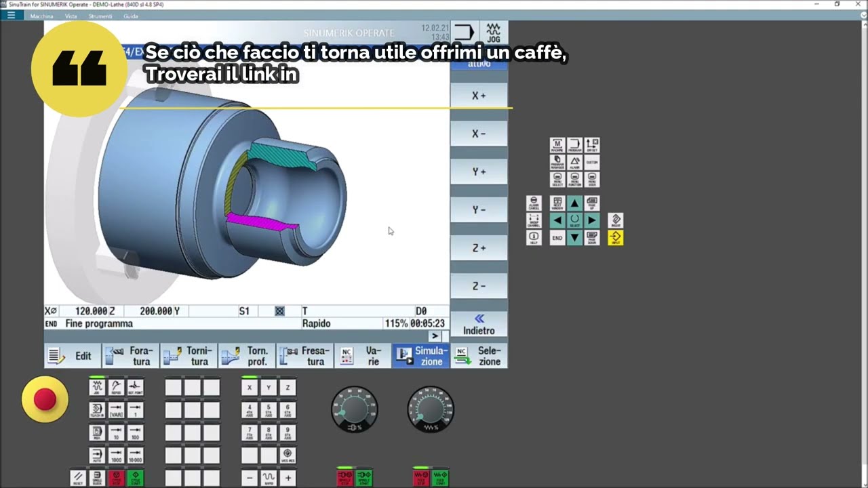Click the WCS MCS key
This screenshot has height=488, width=868.
click(x=288, y=455)
